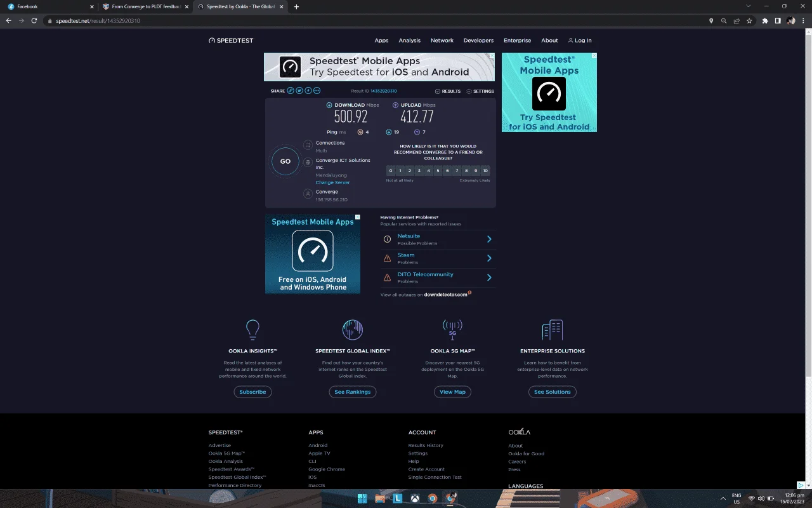The image size is (812, 508).
Task: Rate recommendation as 0
Action: tap(391, 171)
